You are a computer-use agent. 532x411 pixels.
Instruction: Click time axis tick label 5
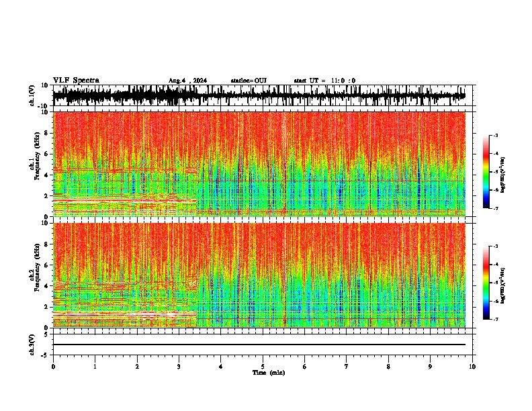[x=263, y=367]
